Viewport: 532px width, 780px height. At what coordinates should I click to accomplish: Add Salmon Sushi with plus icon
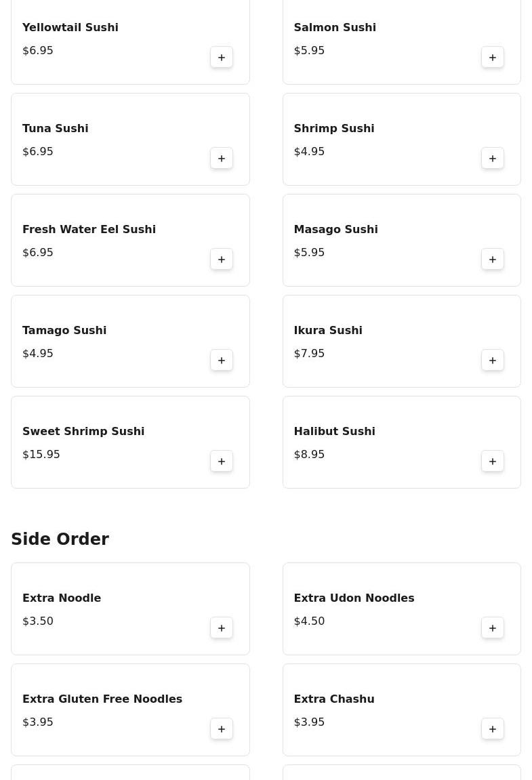click(x=493, y=58)
